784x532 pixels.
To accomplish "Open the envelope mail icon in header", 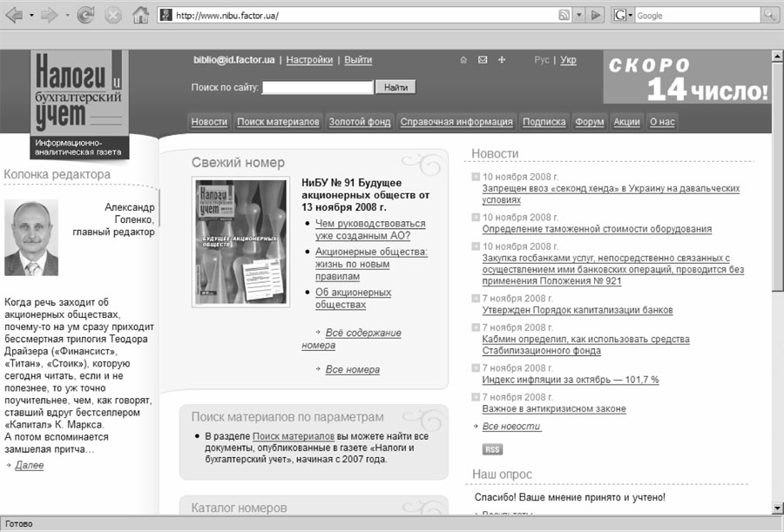I will (x=483, y=60).
